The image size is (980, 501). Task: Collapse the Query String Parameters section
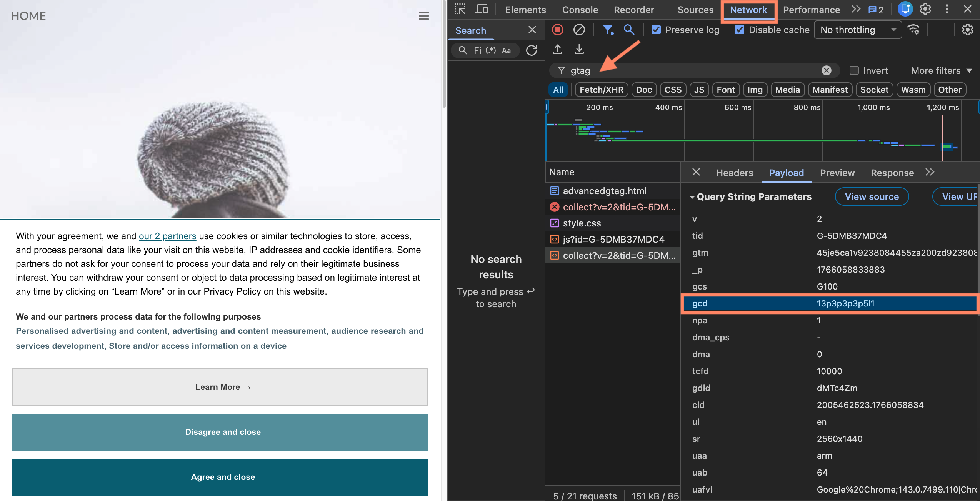click(x=692, y=197)
